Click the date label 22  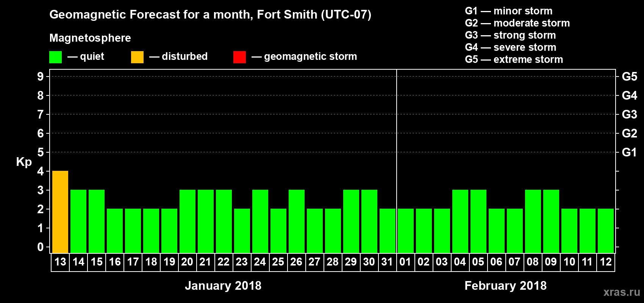pos(224,262)
